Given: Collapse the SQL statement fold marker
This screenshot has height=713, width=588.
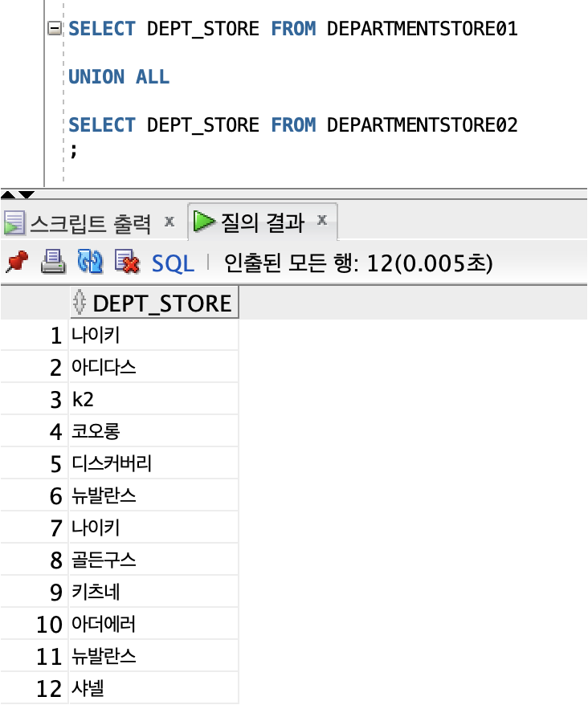Looking at the screenshot, I should pyautogui.click(x=55, y=28).
